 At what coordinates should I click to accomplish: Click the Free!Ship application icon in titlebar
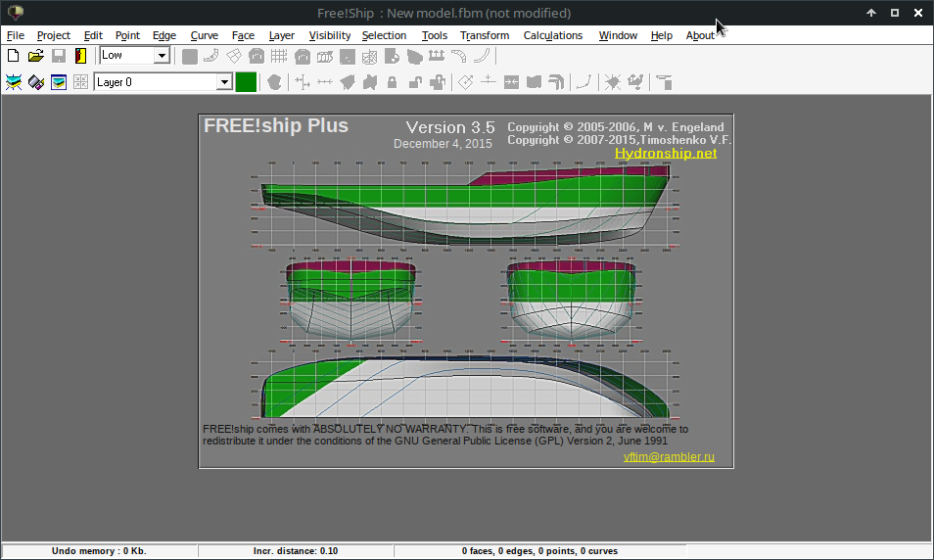(x=16, y=12)
